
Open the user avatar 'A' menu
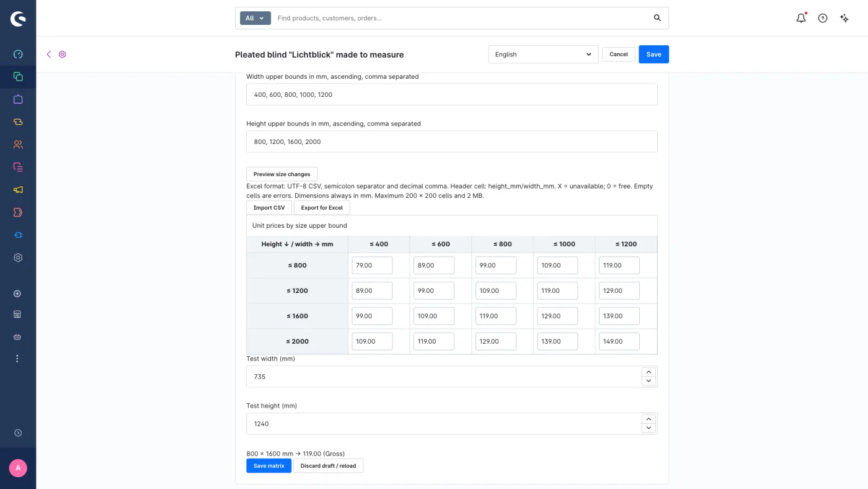pos(18,468)
